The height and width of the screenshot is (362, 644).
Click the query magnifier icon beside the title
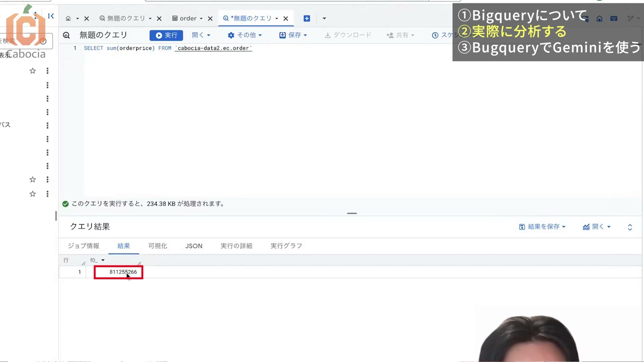click(x=66, y=35)
